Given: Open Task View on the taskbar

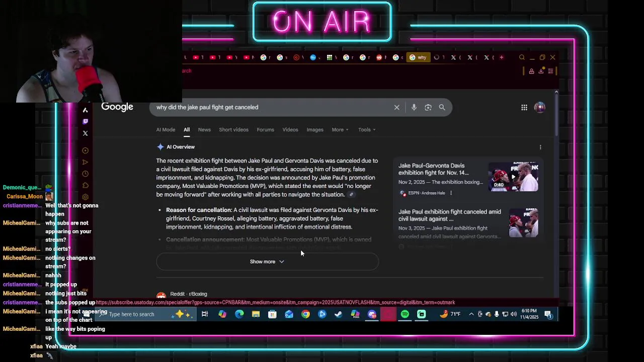Looking at the screenshot, I should point(205,314).
